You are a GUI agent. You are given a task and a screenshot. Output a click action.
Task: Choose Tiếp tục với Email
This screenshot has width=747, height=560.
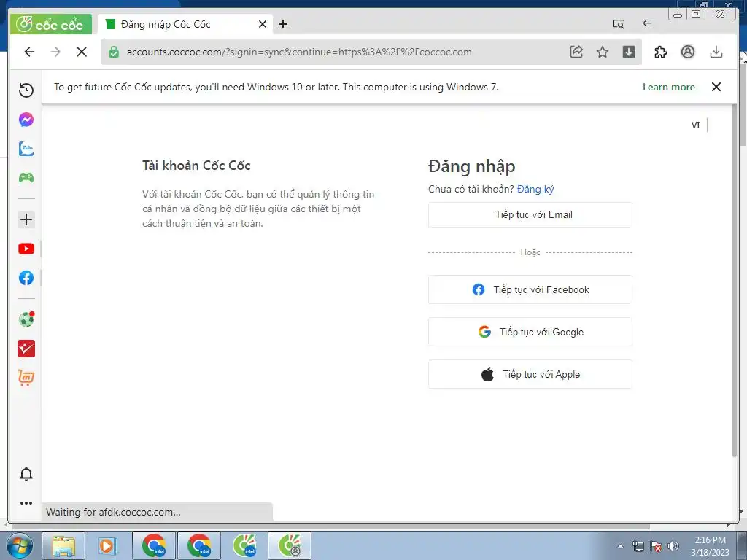pos(530,215)
